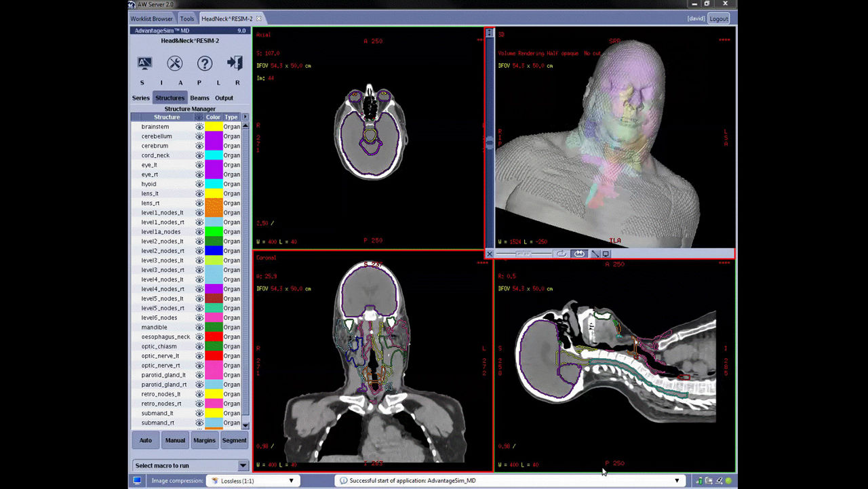Image resolution: width=868 pixels, height=489 pixels.
Task: Click the Logout button
Action: (x=719, y=19)
